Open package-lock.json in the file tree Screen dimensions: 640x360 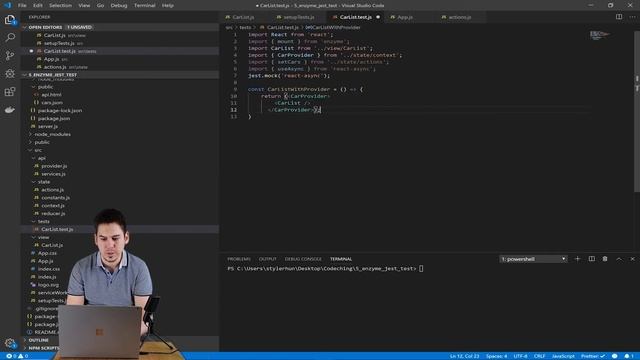click(60, 111)
